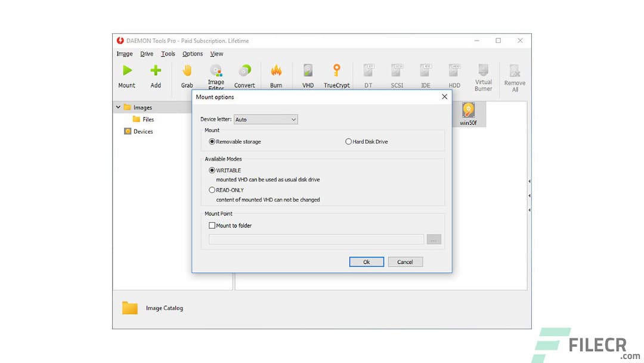Screen dimensions: 644x363
Task: Confirm mount options with Ok
Action: coord(366,262)
